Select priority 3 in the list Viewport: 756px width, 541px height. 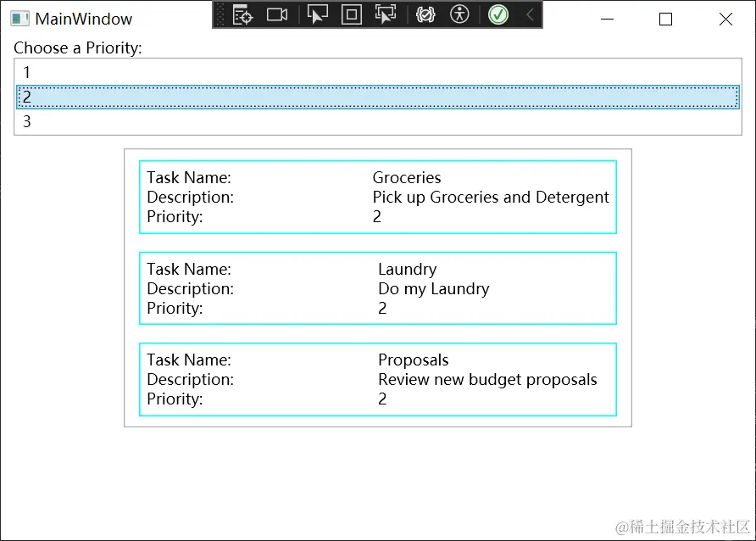coord(377,121)
